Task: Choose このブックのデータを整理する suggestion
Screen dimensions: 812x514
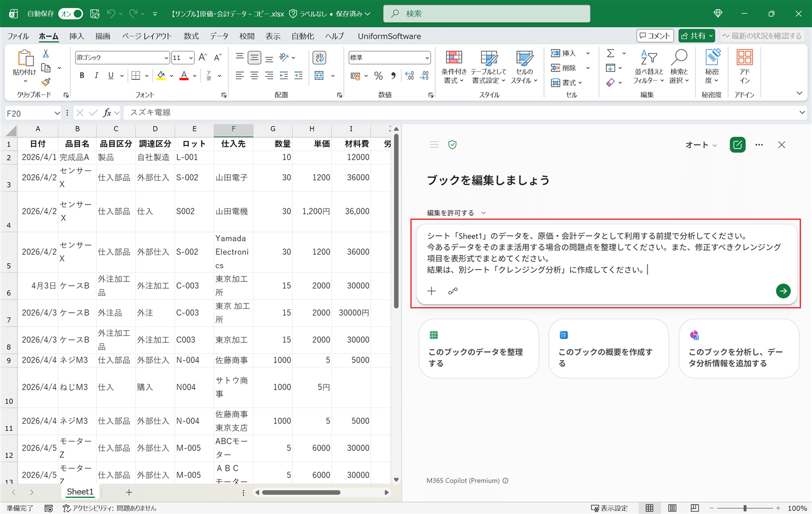Action: (479, 348)
